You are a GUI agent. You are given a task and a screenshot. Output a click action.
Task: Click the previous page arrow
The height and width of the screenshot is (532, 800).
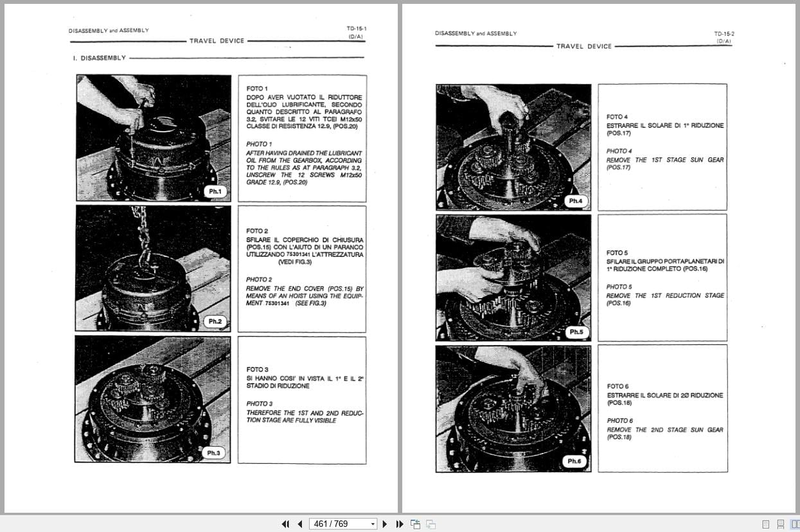click(x=300, y=524)
